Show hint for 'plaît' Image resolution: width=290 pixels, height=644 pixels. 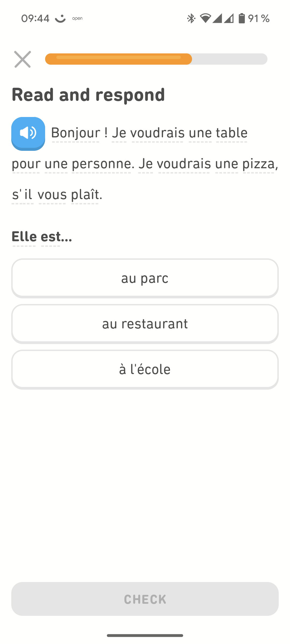[x=85, y=195]
